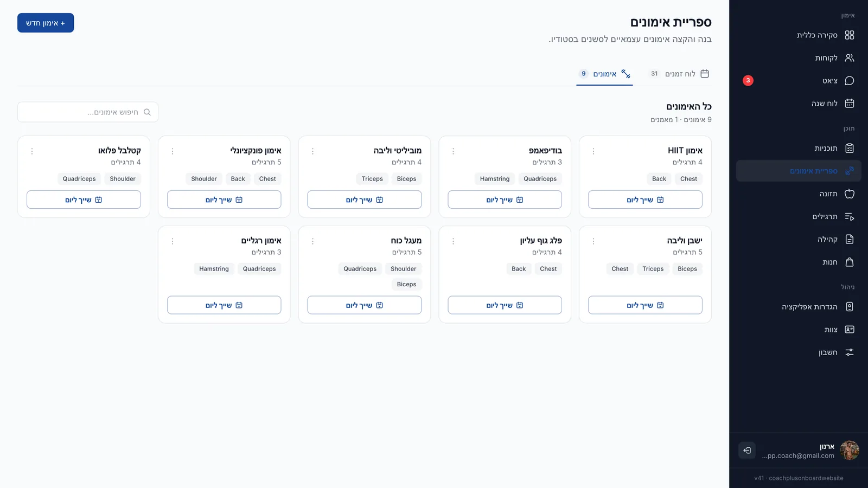Viewport: 868px width, 488px height.
Task: Switch to the לוח זמנים tab
Action: [x=679, y=74]
